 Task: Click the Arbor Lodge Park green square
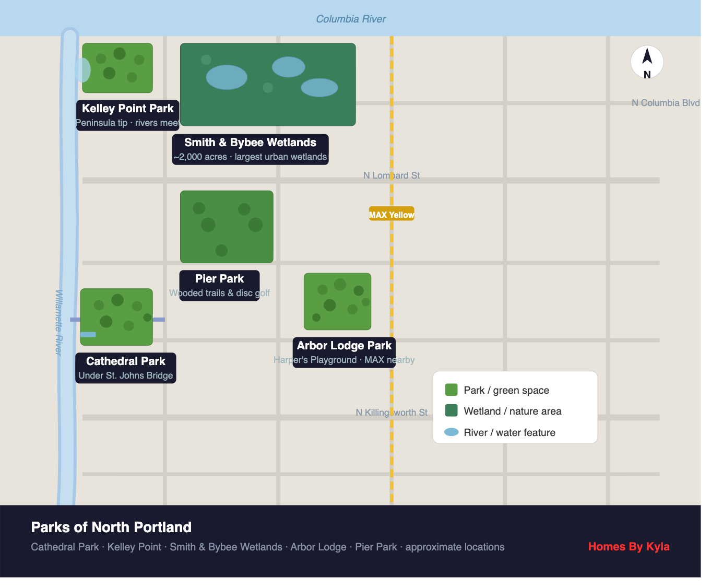[337, 301]
